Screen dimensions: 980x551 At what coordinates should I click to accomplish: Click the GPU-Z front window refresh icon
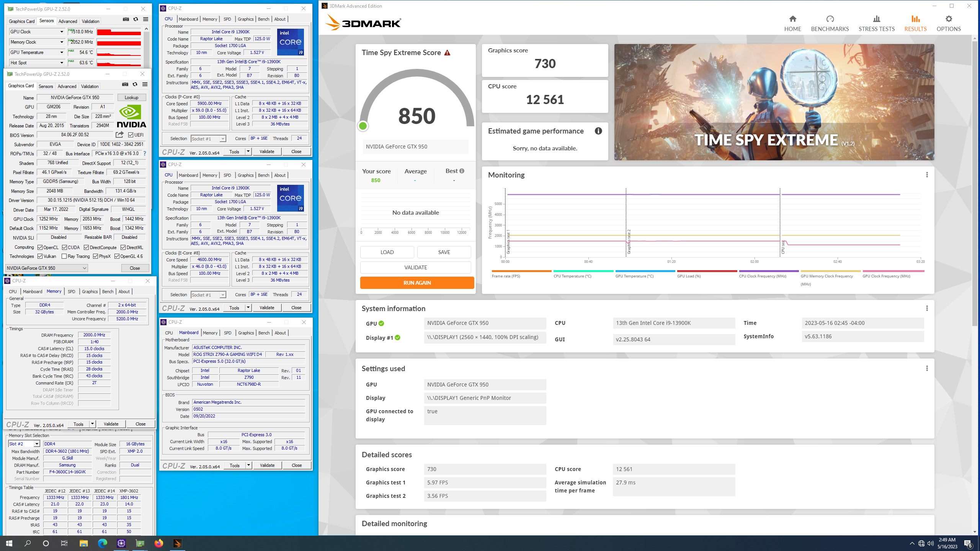pos(135,84)
